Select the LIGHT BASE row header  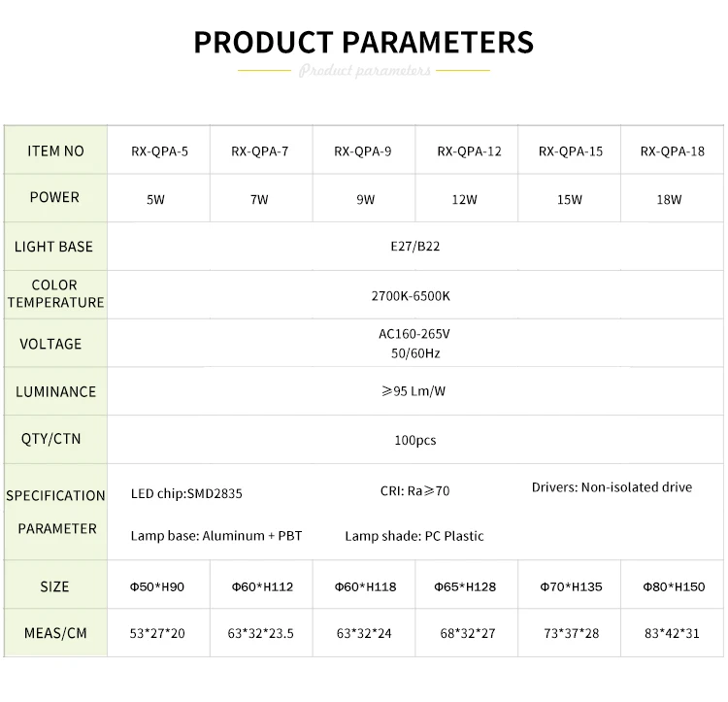click(x=53, y=247)
